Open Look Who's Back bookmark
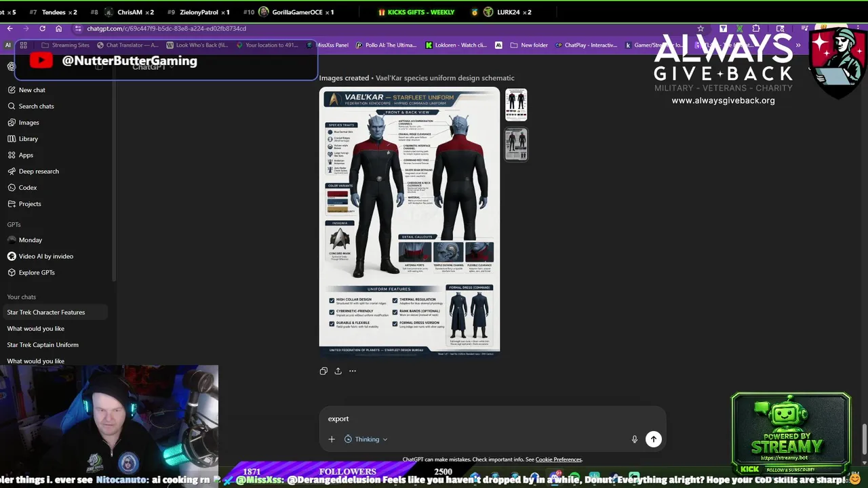This screenshot has width=868, height=488. (x=197, y=45)
